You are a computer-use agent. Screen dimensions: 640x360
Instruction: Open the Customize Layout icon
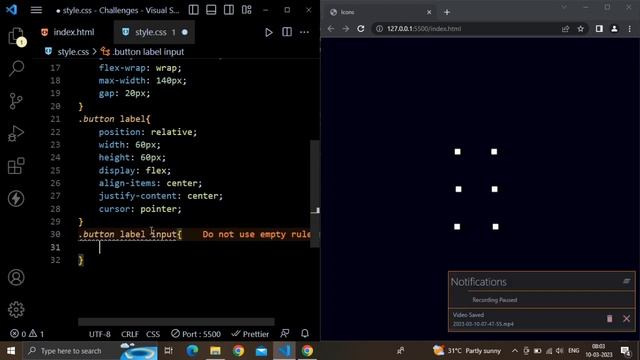point(247,10)
